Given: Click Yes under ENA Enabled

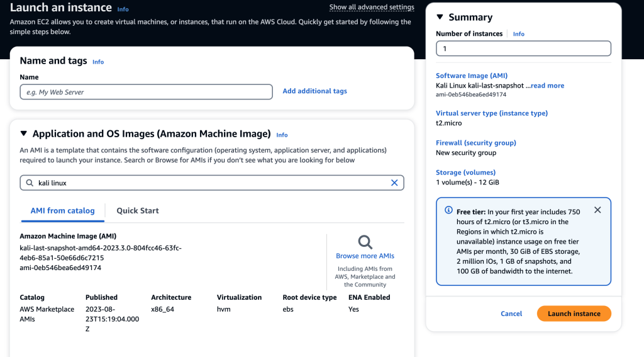Looking at the screenshot, I should click(x=353, y=309).
